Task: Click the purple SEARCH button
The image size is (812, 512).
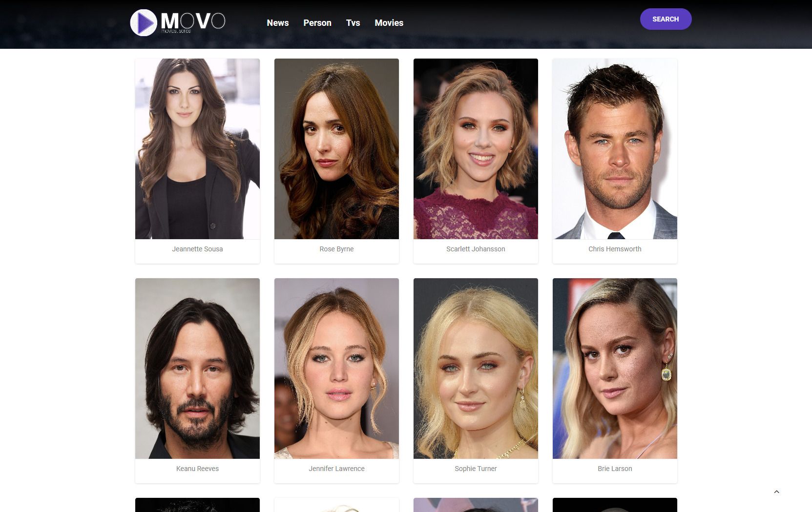Action: pos(666,19)
